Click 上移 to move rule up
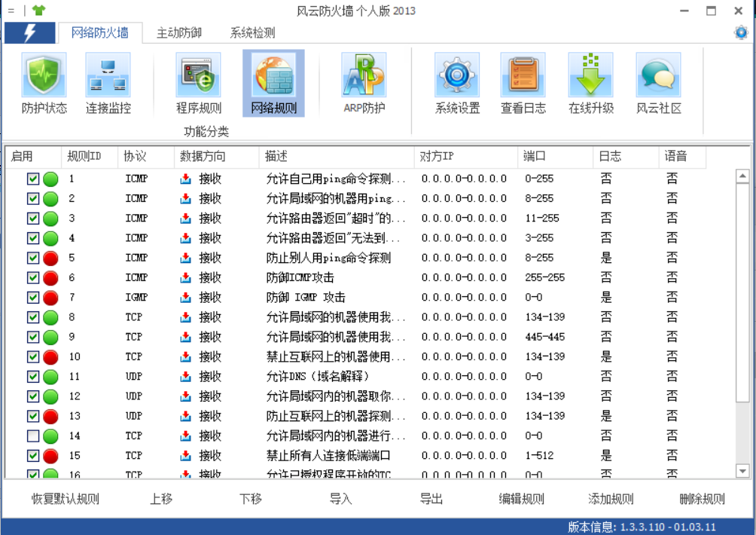Image resolution: width=756 pixels, height=535 pixels. 161,499
